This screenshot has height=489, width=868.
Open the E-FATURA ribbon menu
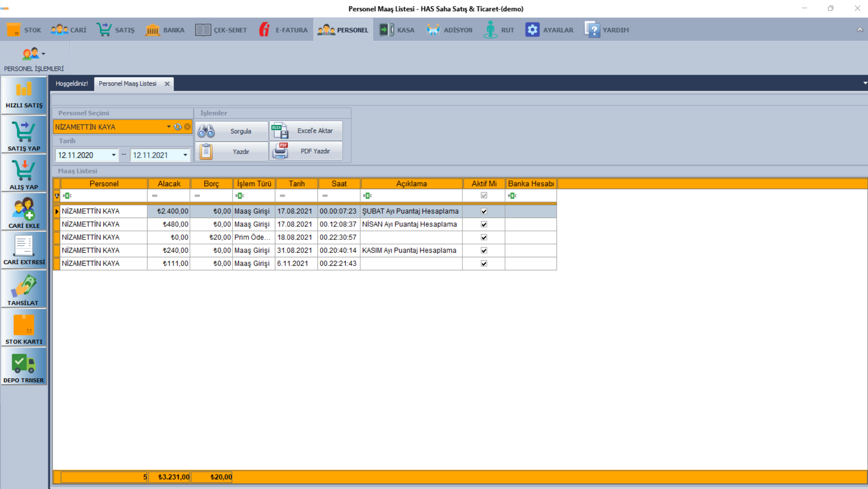point(283,30)
